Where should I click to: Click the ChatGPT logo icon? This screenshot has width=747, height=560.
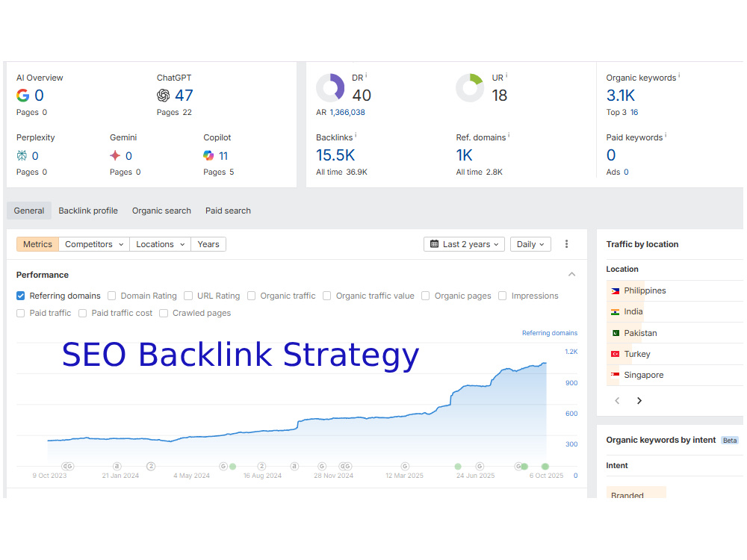click(164, 96)
